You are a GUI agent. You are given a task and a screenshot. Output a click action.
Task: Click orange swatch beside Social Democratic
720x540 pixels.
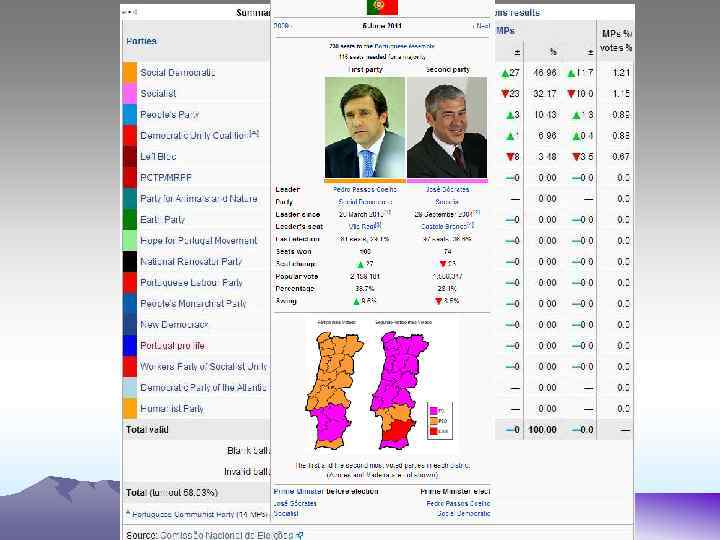[x=130, y=73]
